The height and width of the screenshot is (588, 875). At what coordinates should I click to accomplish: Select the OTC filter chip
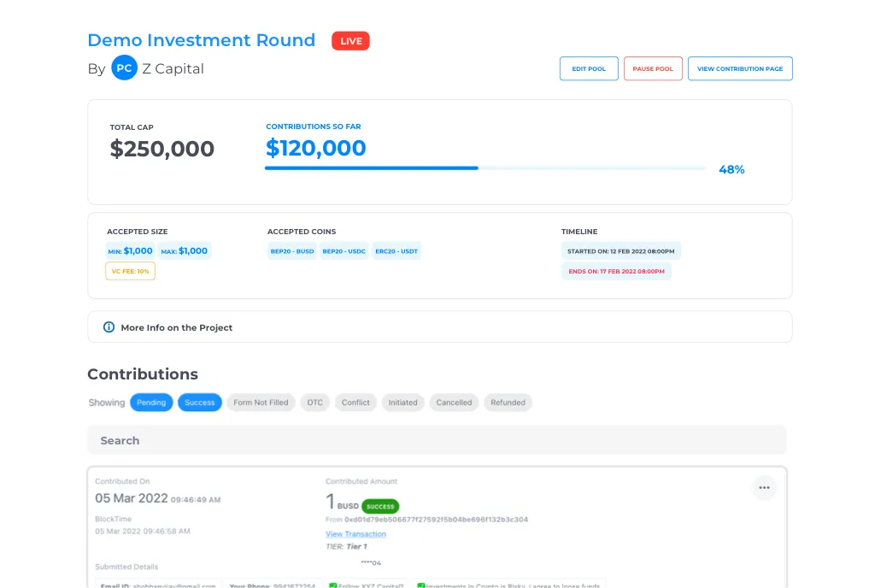click(315, 403)
